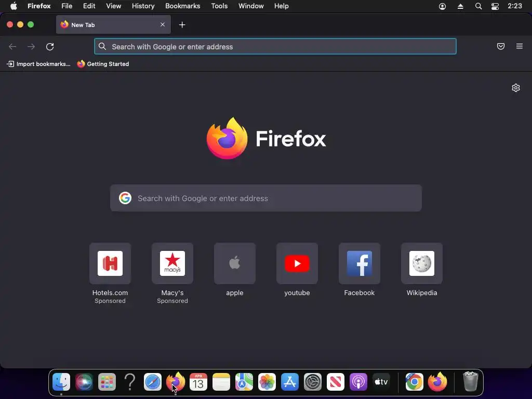Click the clock in the menu bar
This screenshot has height=399, width=532.
coord(515,6)
